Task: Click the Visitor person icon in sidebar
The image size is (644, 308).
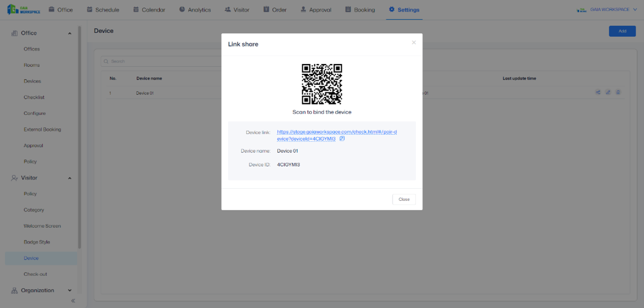Action: (x=14, y=178)
